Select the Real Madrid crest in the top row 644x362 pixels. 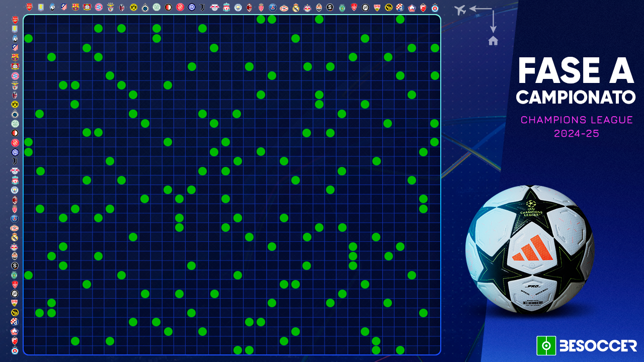pyautogui.click(x=296, y=7)
